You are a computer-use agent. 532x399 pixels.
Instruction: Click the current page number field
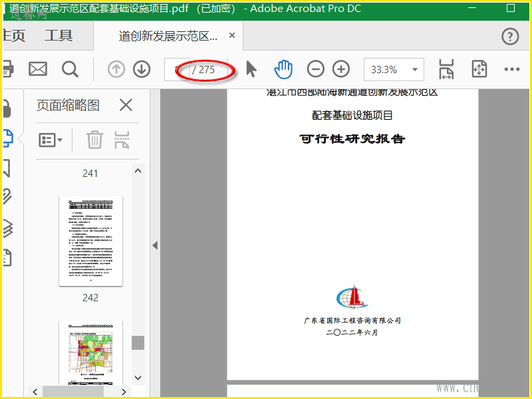[x=176, y=70]
